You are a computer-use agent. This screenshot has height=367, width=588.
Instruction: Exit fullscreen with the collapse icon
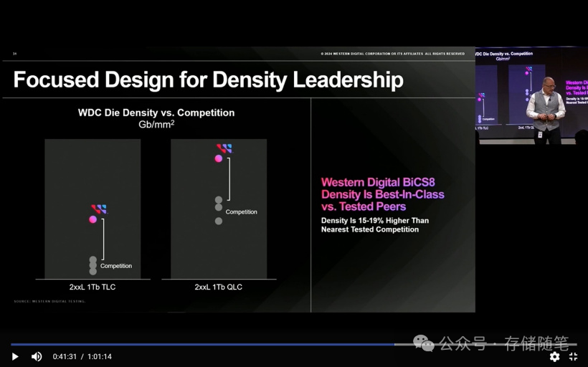573,356
